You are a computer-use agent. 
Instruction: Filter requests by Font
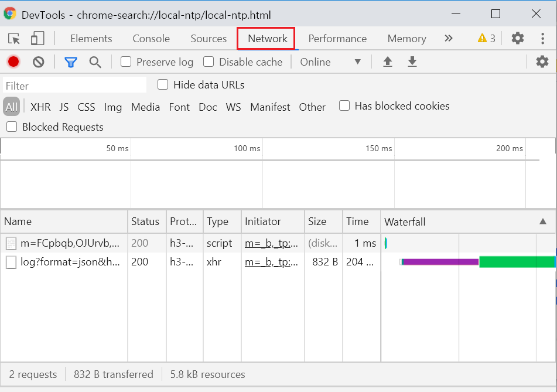point(179,107)
